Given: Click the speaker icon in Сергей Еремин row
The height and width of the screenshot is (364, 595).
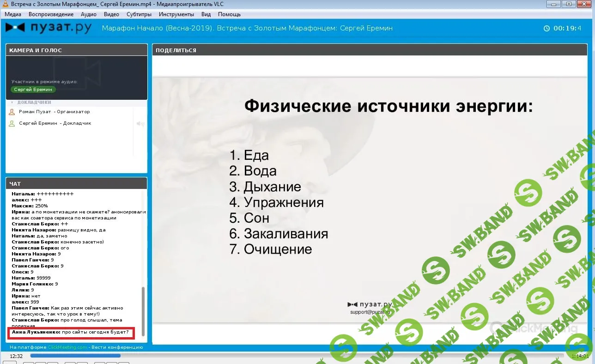Looking at the screenshot, I should [140, 123].
